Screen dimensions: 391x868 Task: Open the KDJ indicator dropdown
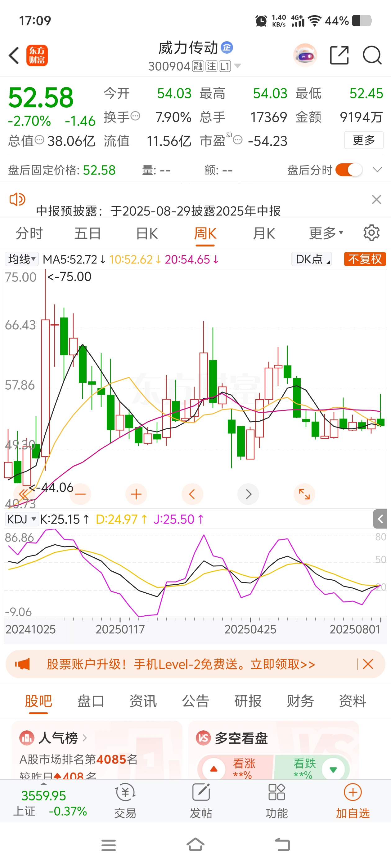pyautogui.click(x=22, y=519)
